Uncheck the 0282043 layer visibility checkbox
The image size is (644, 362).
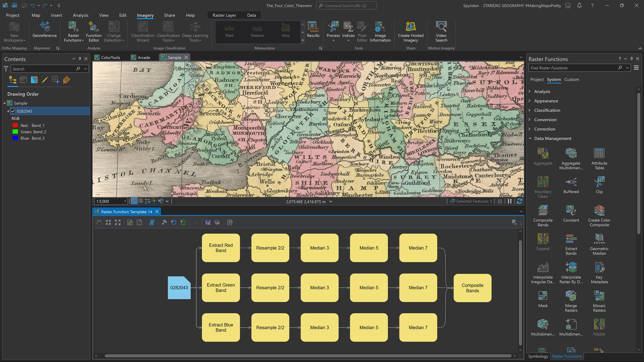(13, 111)
